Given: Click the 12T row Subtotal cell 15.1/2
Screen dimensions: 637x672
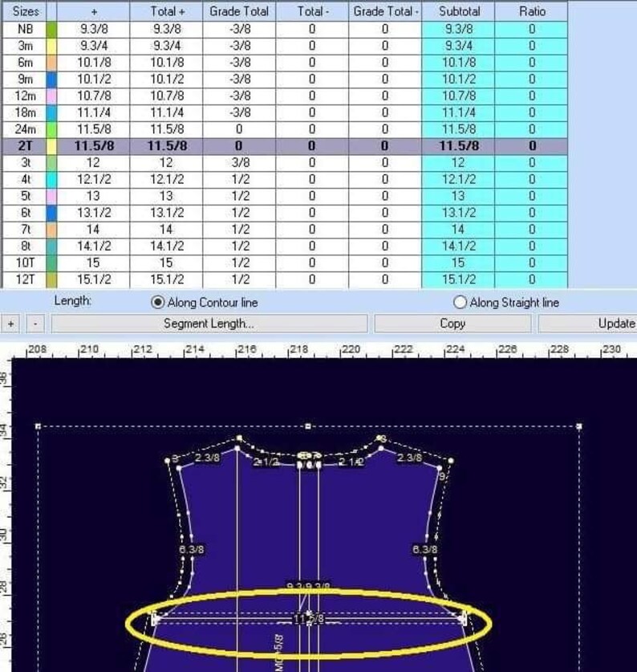Looking at the screenshot, I should click(458, 280).
